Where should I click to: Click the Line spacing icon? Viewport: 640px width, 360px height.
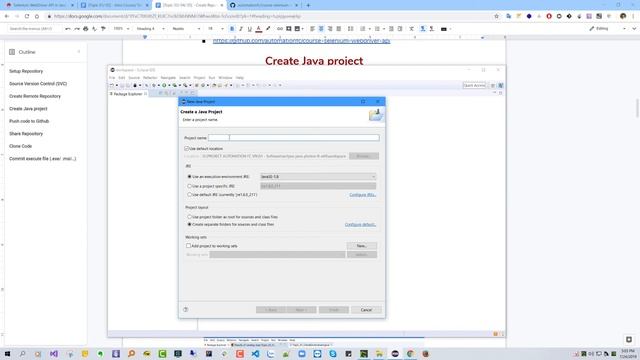(350, 29)
